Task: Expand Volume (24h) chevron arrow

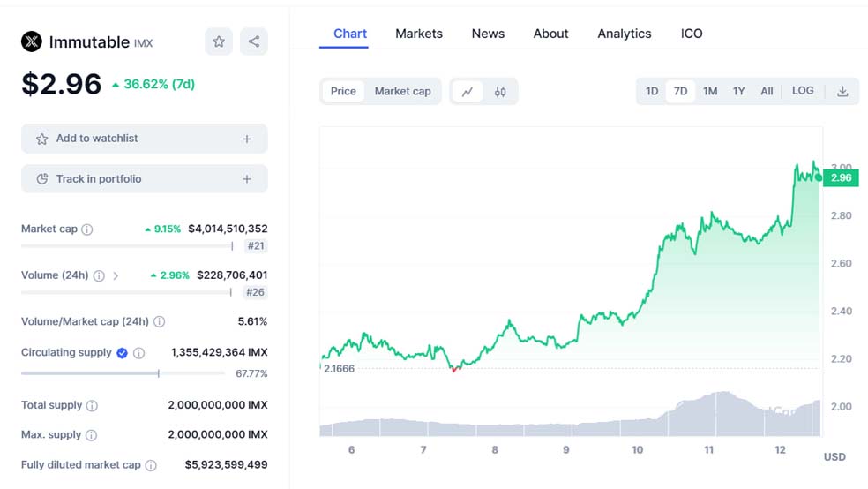Action: 116,275
